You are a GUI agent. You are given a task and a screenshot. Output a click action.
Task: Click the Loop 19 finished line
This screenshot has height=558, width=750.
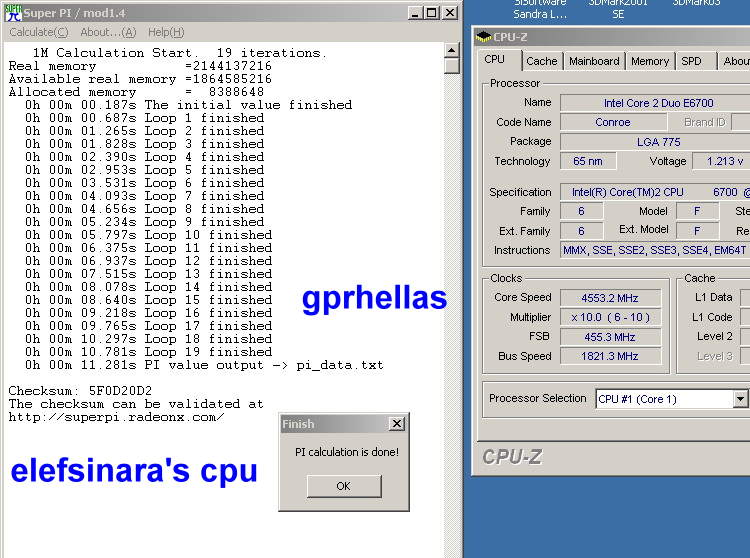tap(149, 352)
